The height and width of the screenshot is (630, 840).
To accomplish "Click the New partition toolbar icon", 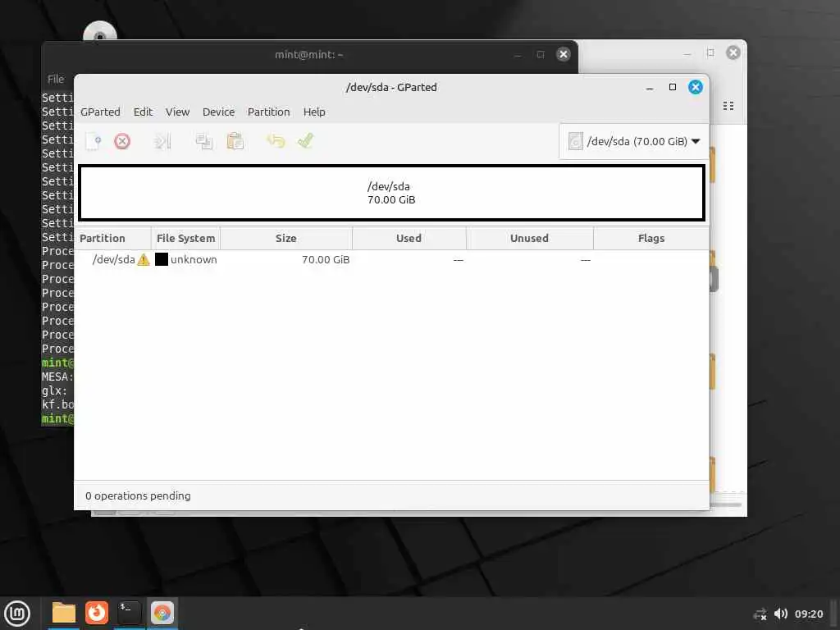I will coord(94,141).
